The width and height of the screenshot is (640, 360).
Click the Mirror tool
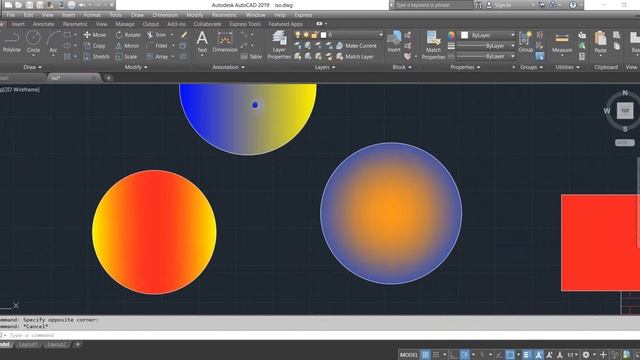[x=127, y=46]
